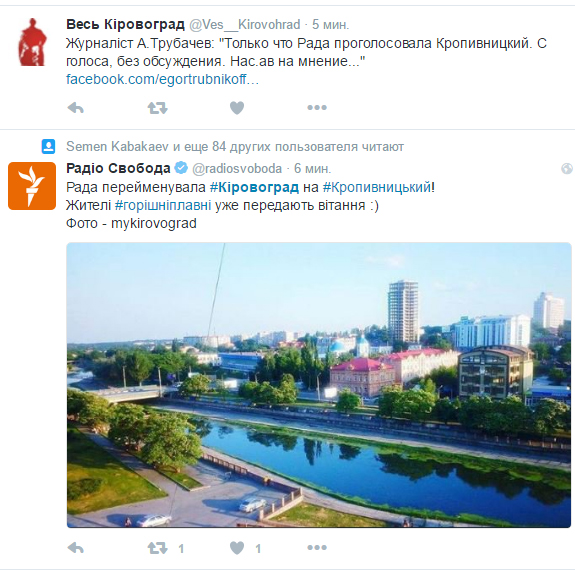Open the @Ves__Kirovohrad handle
This screenshot has width=575, height=572.
(244, 25)
